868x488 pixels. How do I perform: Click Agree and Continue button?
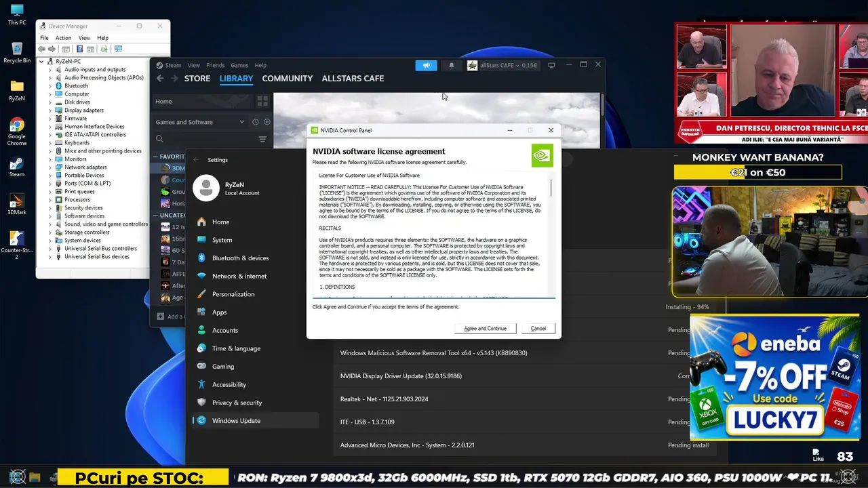click(x=486, y=328)
